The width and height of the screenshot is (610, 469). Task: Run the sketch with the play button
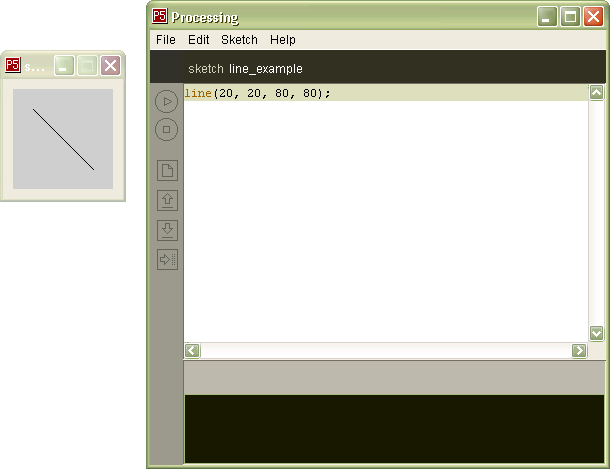[x=167, y=102]
